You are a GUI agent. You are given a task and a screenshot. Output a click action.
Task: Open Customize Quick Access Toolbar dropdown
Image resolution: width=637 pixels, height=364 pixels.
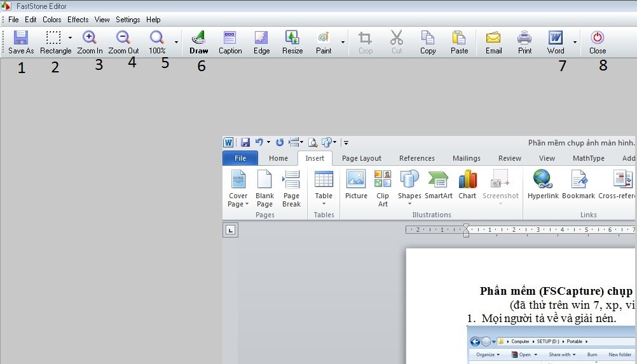click(346, 143)
